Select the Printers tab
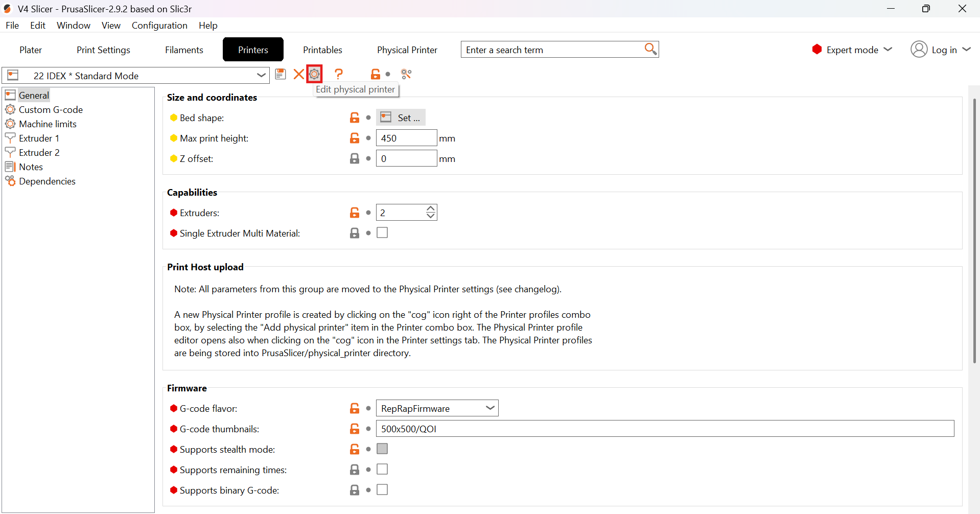The image size is (980, 514). click(x=253, y=50)
